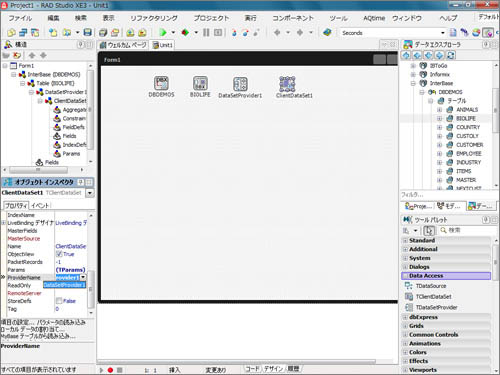Click the Save disk icon in toolbar
This screenshot has height=375, width=500.
[x=87, y=32]
